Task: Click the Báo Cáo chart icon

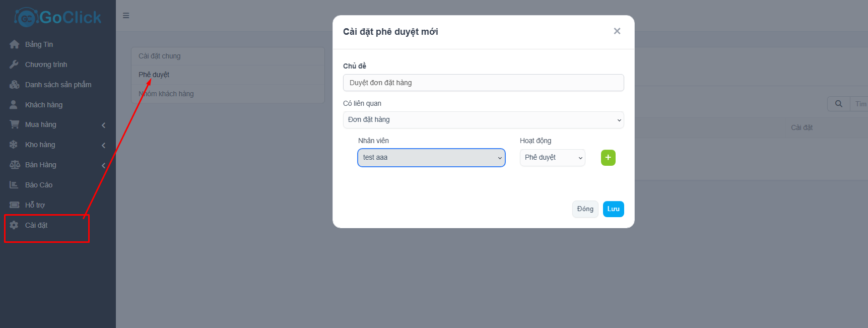Action: tap(14, 185)
